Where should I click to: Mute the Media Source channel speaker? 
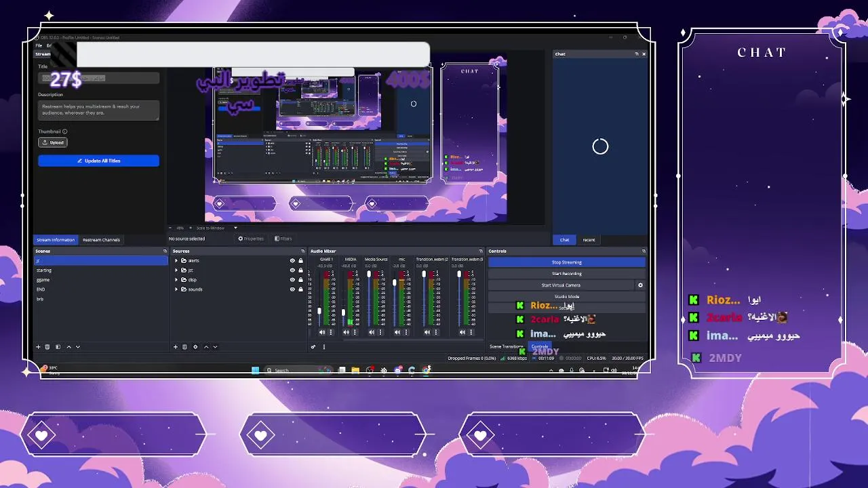coord(372,332)
